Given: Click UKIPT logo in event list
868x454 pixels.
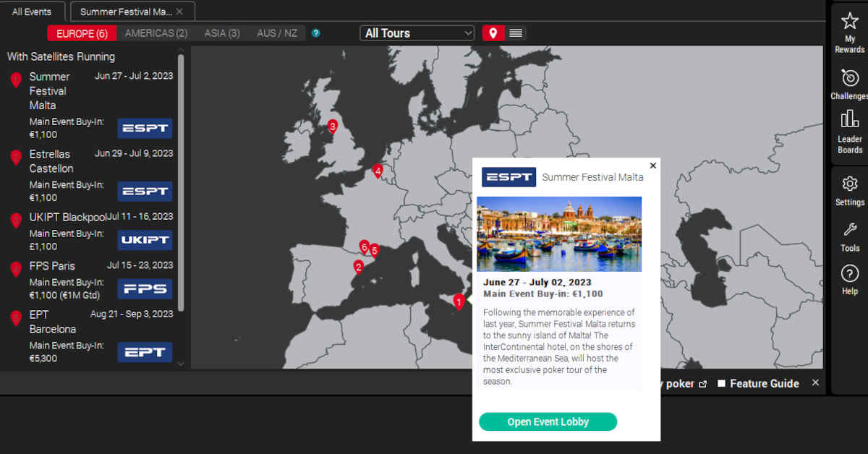Looking at the screenshot, I should coord(145,240).
